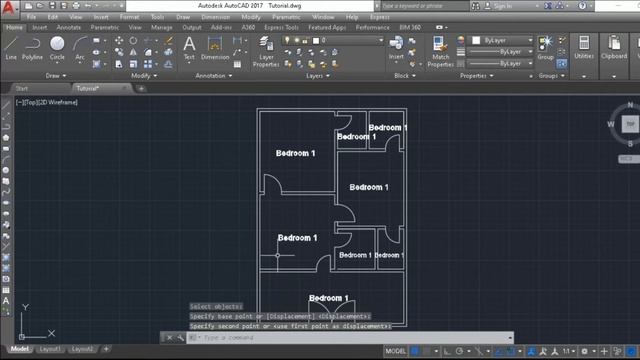
Task: Switch to the Start drawing tab
Action: pos(22,88)
